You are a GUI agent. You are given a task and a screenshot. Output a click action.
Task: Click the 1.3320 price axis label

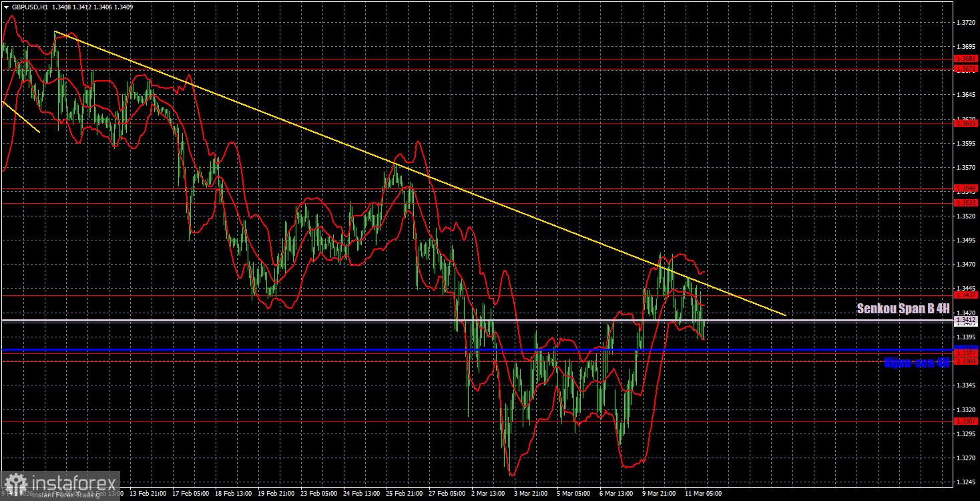pos(966,409)
